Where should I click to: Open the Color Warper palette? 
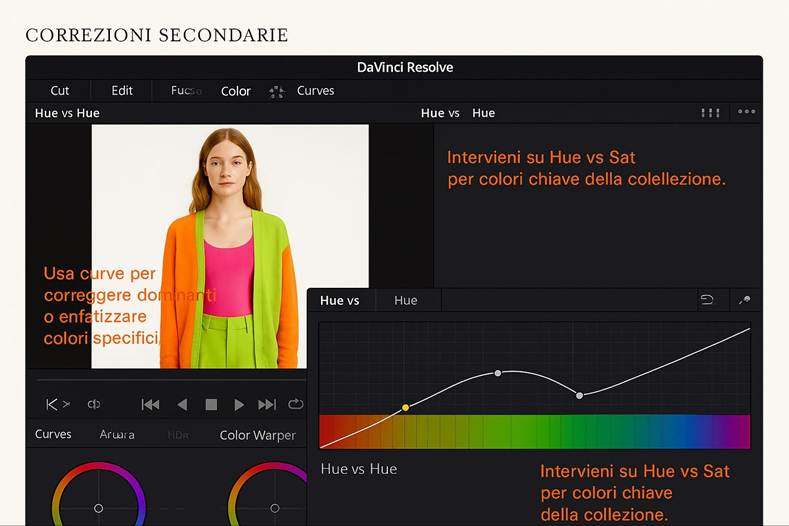coord(258,435)
